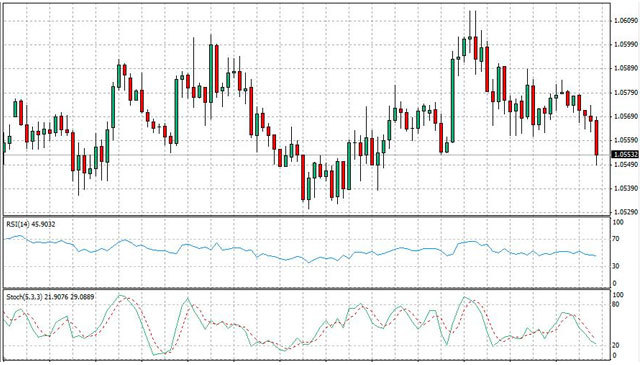
Task: Click the RSI(14) 45.9032 indicator label
Action: point(31,224)
